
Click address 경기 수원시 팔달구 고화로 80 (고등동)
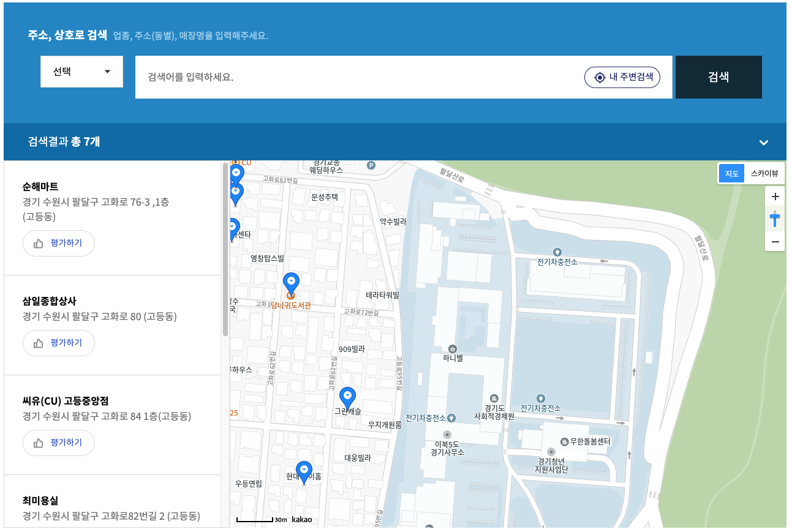100,317
